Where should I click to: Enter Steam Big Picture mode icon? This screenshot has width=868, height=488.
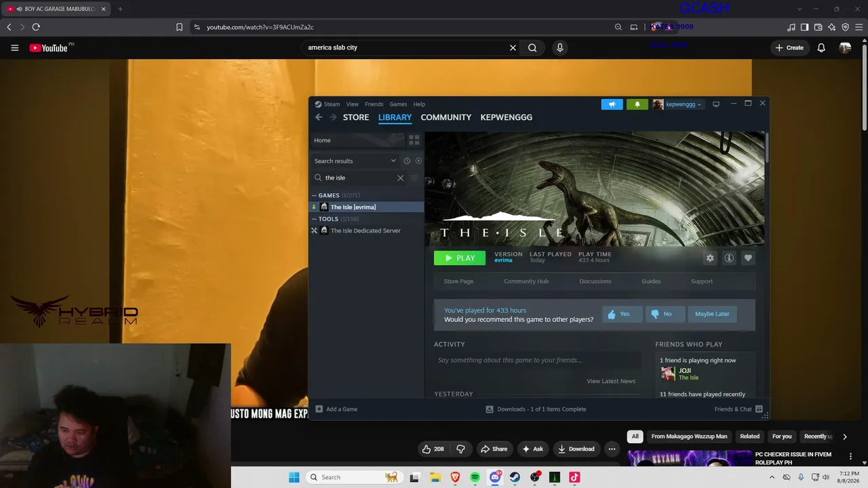[x=715, y=104]
